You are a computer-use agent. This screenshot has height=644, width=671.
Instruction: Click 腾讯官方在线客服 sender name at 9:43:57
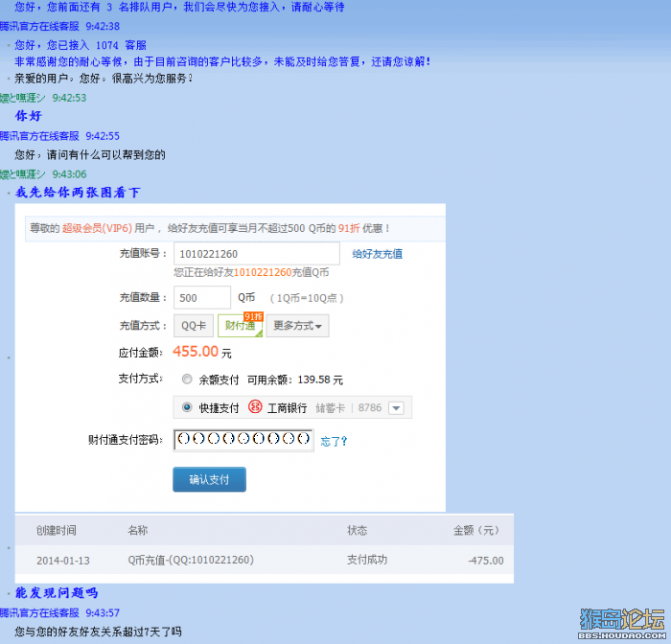(x=39, y=612)
